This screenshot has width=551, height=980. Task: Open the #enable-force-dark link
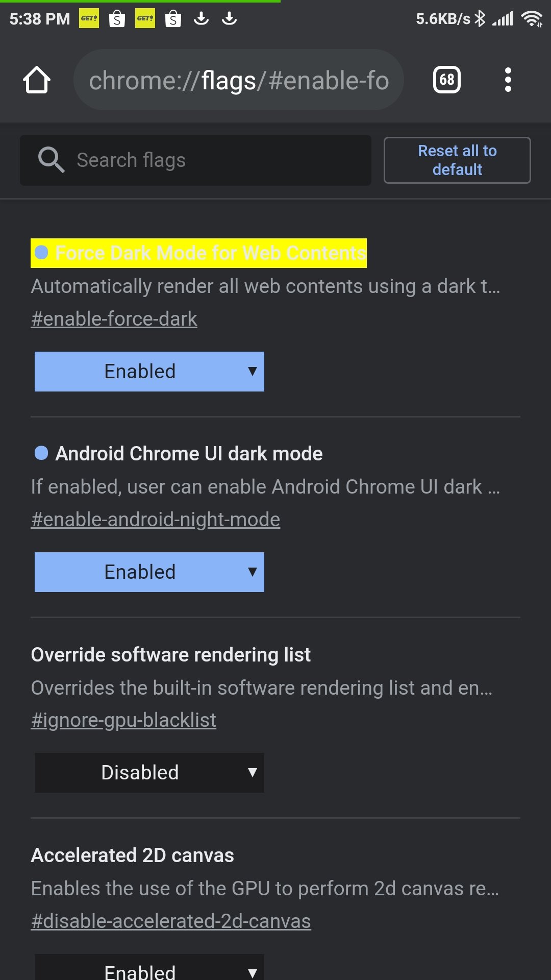click(x=114, y=319)
